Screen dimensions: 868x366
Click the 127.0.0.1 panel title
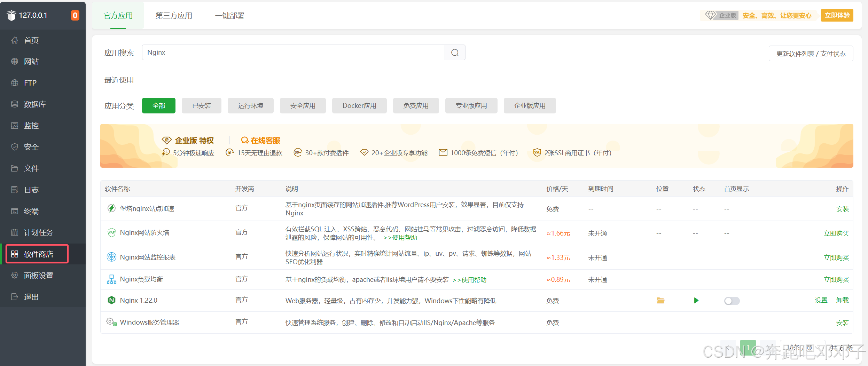[33, 15]
